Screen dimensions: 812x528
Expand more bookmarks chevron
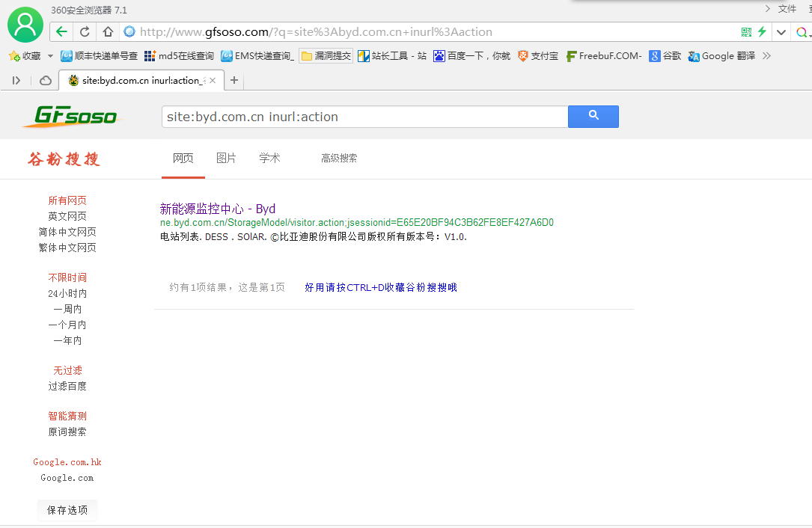pos(767,56)
